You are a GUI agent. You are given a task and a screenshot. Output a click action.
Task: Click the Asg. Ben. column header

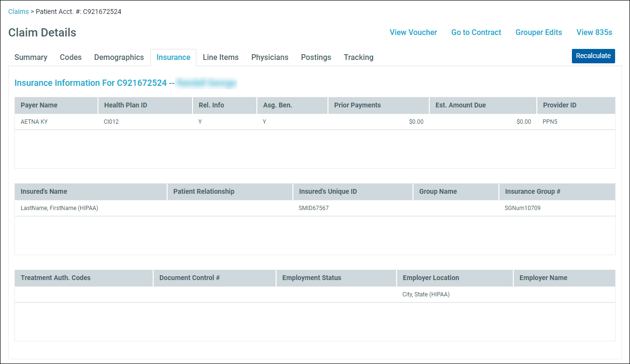coord(292,106)
